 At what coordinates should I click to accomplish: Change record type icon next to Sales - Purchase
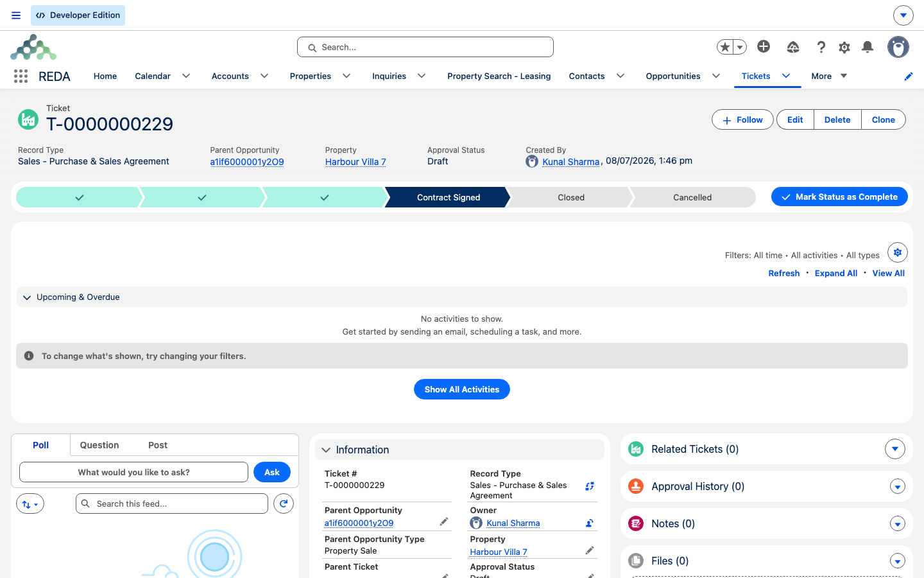(590, 486)
